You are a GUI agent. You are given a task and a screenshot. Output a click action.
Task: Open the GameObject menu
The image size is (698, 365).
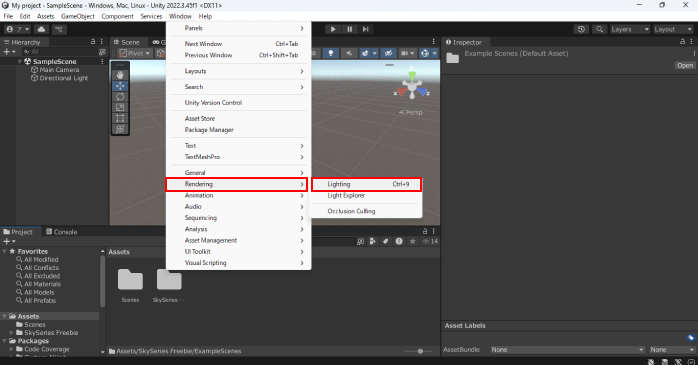click(78, 16)
